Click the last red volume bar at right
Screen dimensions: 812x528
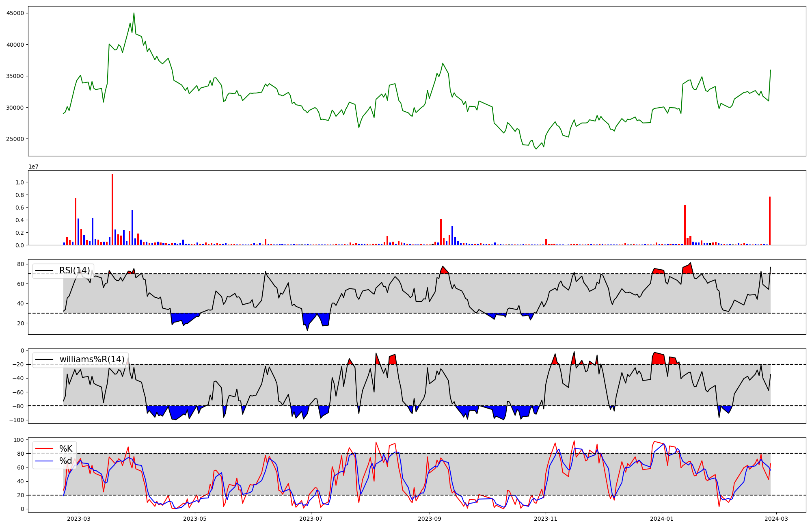click(x=769, y=221)
